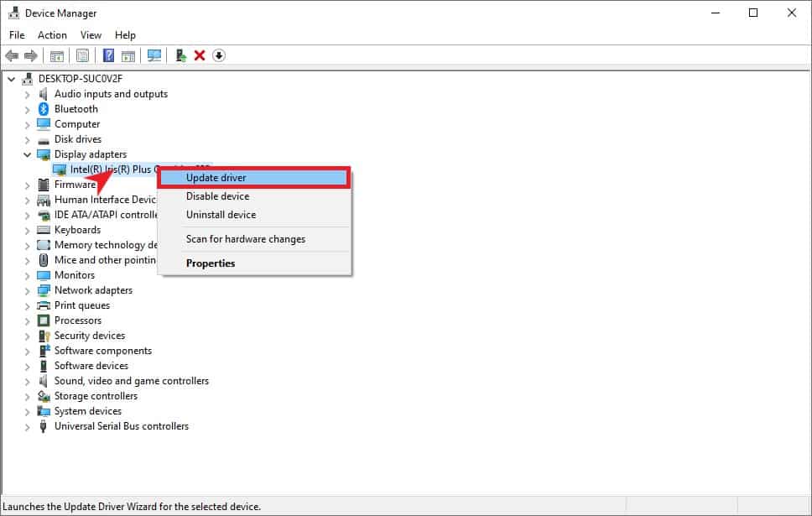The height and width of the screenshot is (516, 812).
Task: Select the Computer label in tree
Action: coord(77,124)
